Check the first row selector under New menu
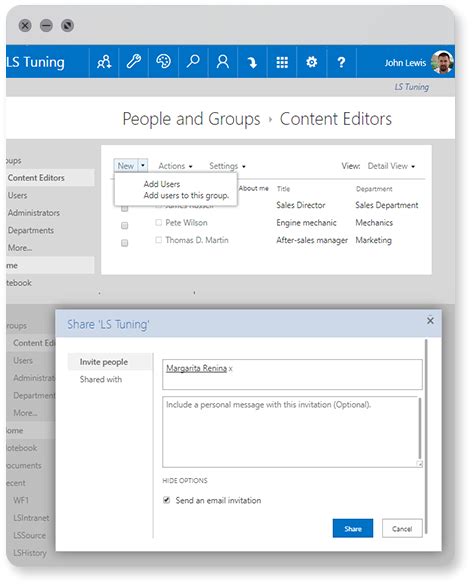 [125, 208]
